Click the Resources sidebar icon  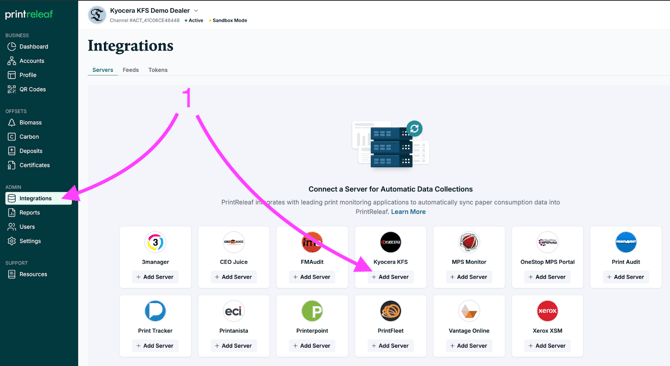pyautogui.click(x=12, y=274)
